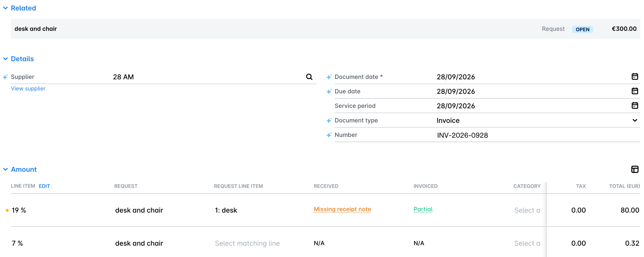Click the RECEIVED column header
Viewport: 644px width, 257px height.
[x=326, y=186]
